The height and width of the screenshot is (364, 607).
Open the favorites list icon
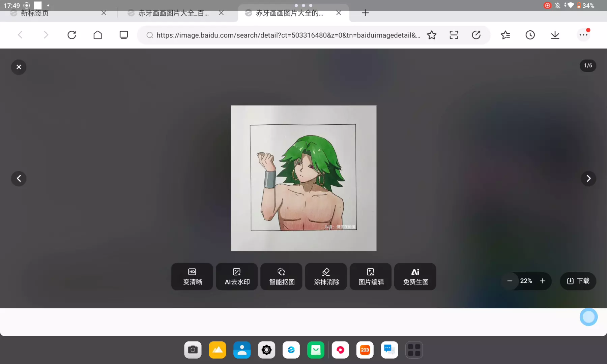point(505,35)
